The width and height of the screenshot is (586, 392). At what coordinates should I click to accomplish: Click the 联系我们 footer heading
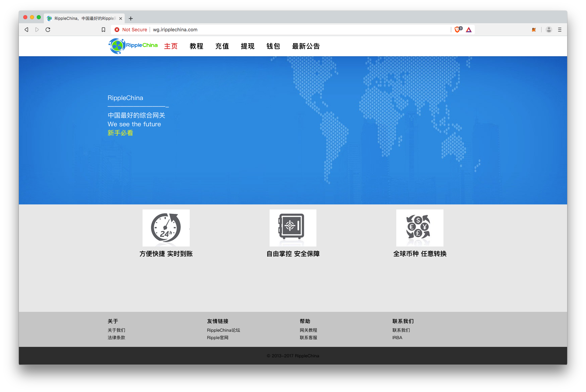[x=403, y=321]
